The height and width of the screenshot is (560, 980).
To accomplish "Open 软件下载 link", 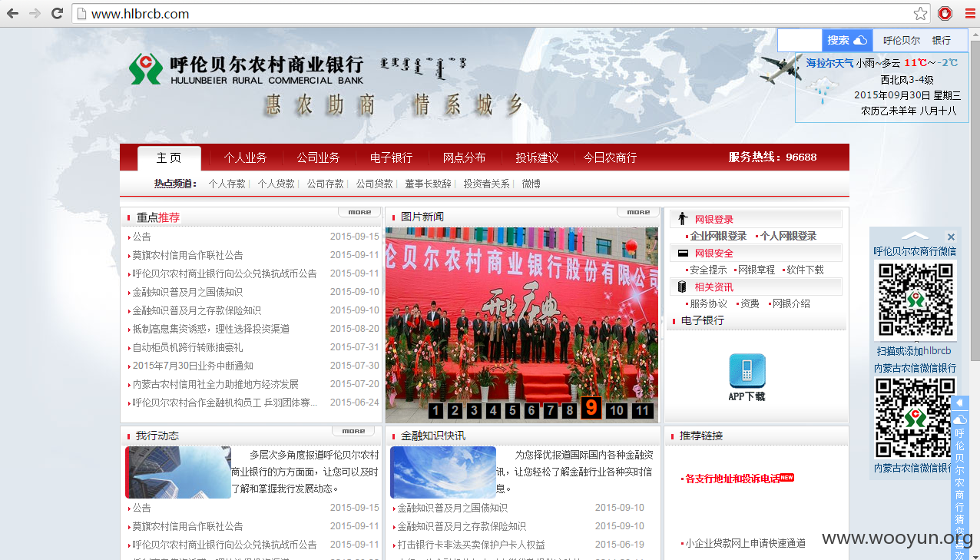I will [x=805, y=270].
